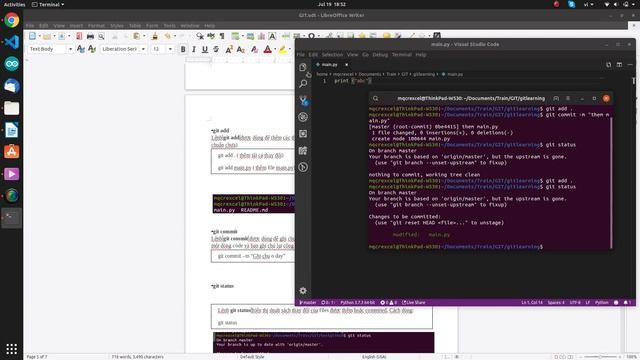Open Search in VS Code activity bar
Image resolution: width=640 pixels, height=360 pixels.
click(303, 84)
